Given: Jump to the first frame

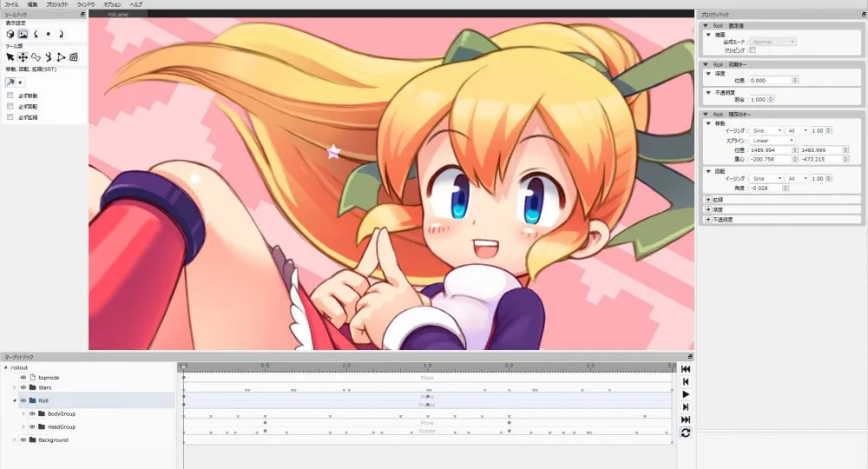Looking at the screenshot, I should coord(686,369).
